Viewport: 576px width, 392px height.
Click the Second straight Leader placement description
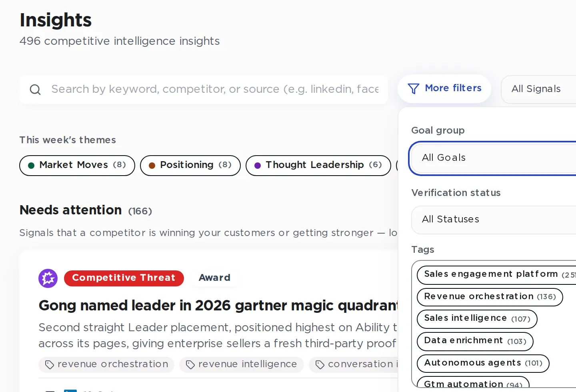[x=218, y=336]
